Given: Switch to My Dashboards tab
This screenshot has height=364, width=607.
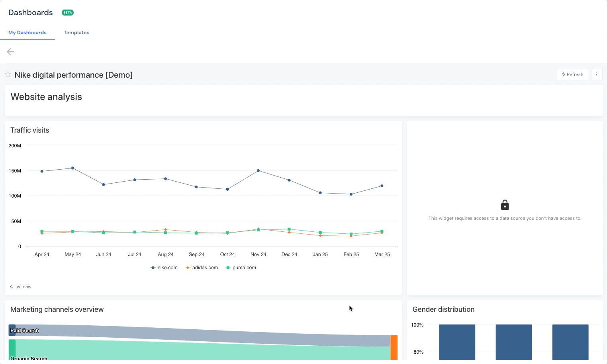Looking at the screenshot, I should pos(27,33).
